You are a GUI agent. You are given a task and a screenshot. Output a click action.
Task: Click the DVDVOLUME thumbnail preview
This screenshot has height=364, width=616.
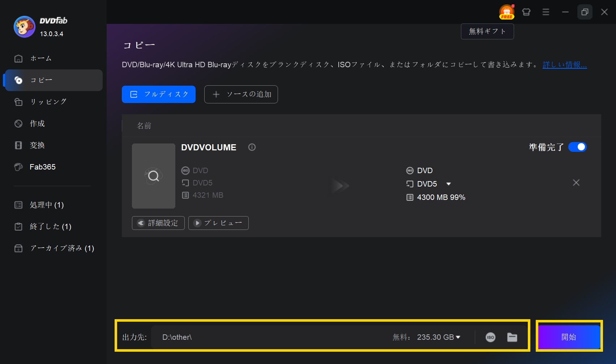click(154, 176)
